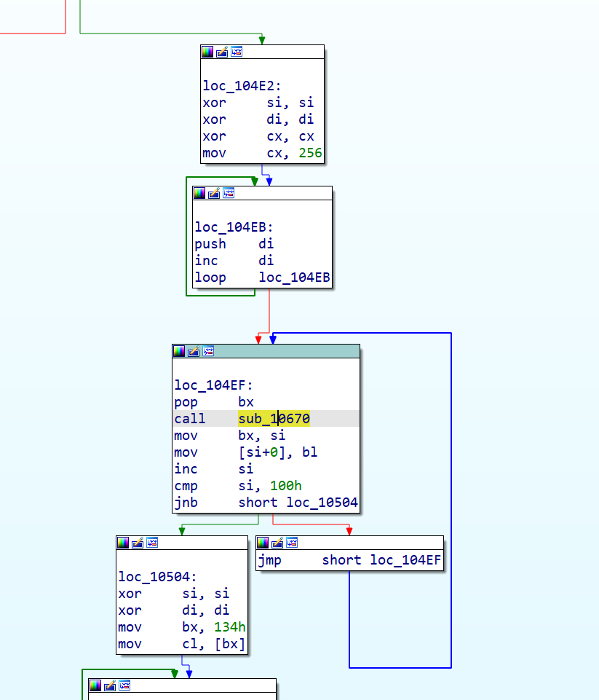Image resolution: width=599 pixels, height=700 pixels.
Task: Click the group nodes icon on loc_10504 block
Action: [152, 543]
